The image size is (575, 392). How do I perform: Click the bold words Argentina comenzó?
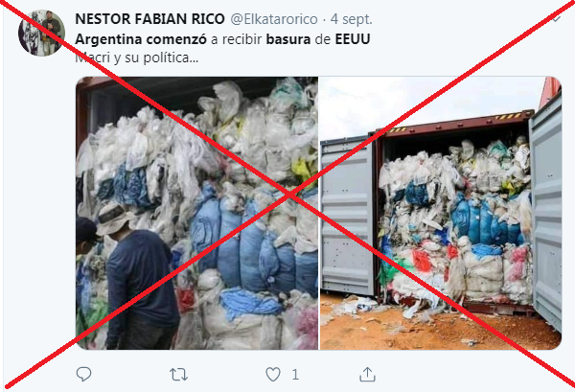(x=141, y=39)
